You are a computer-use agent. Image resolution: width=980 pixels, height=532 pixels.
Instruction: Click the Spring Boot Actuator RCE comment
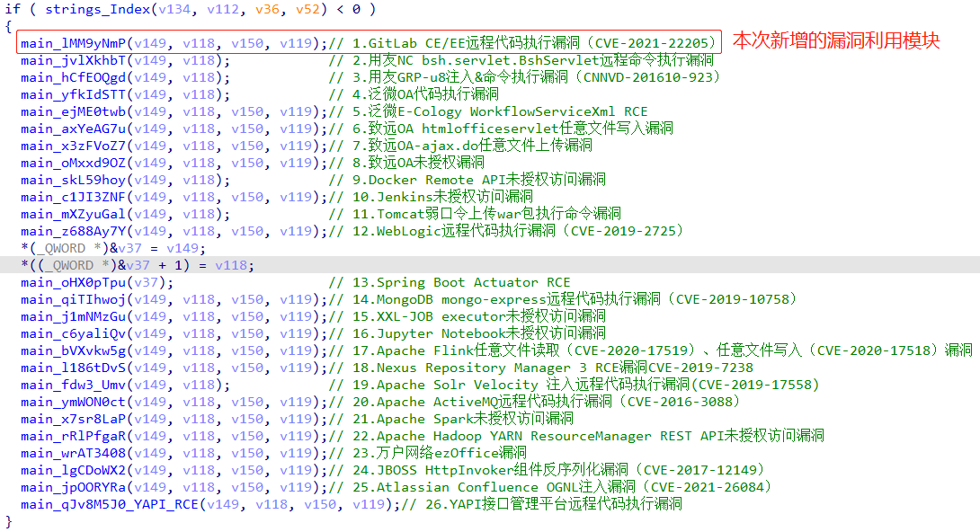(x=450, y=282)
